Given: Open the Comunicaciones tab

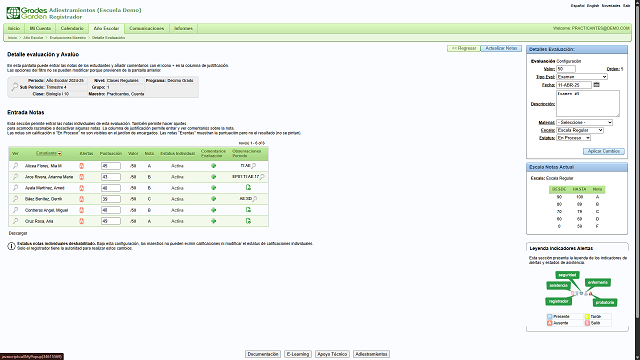Looking at the screenshot, I should tap(147, 28).
